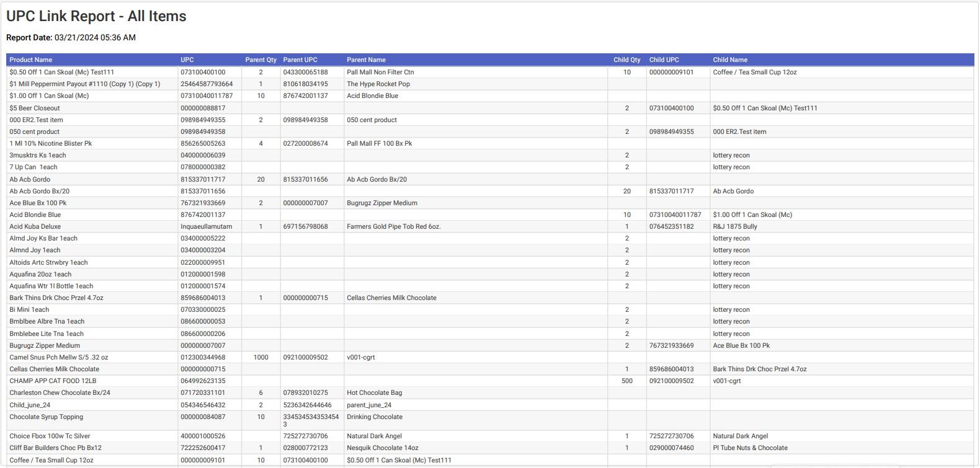Click child name Pl Tube Nuts & Chocolate
The image size is (980, 468).
751,448
